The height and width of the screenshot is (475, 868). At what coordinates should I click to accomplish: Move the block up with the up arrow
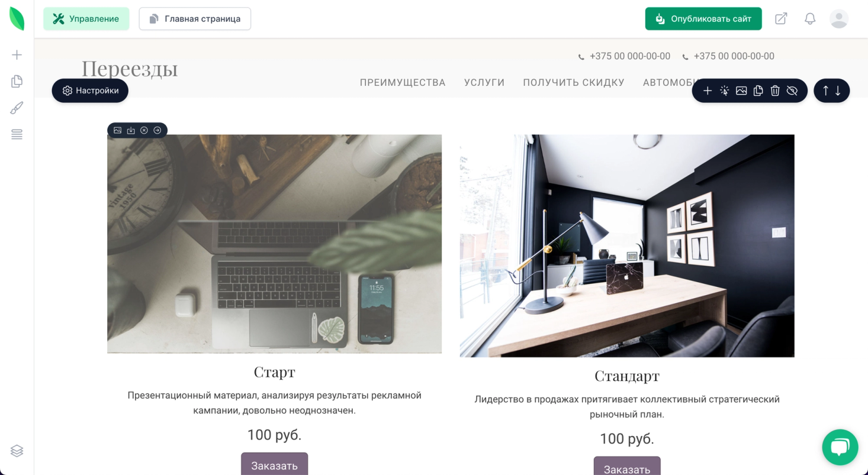825,91
